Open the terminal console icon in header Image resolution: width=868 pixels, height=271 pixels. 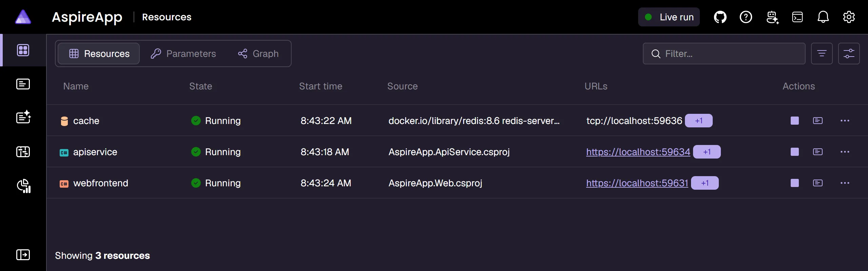(797, 17)
